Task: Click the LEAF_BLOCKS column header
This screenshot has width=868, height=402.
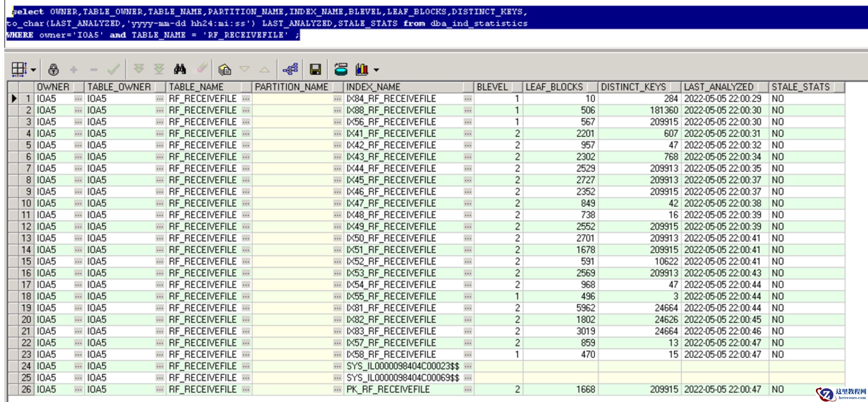Action: click(x=554, y=87)
